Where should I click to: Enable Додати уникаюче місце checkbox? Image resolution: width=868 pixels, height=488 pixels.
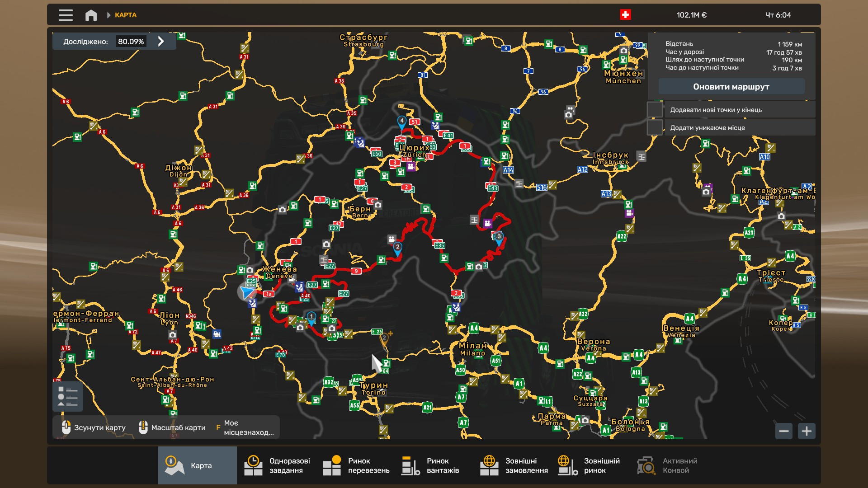(x=654, y=127)
